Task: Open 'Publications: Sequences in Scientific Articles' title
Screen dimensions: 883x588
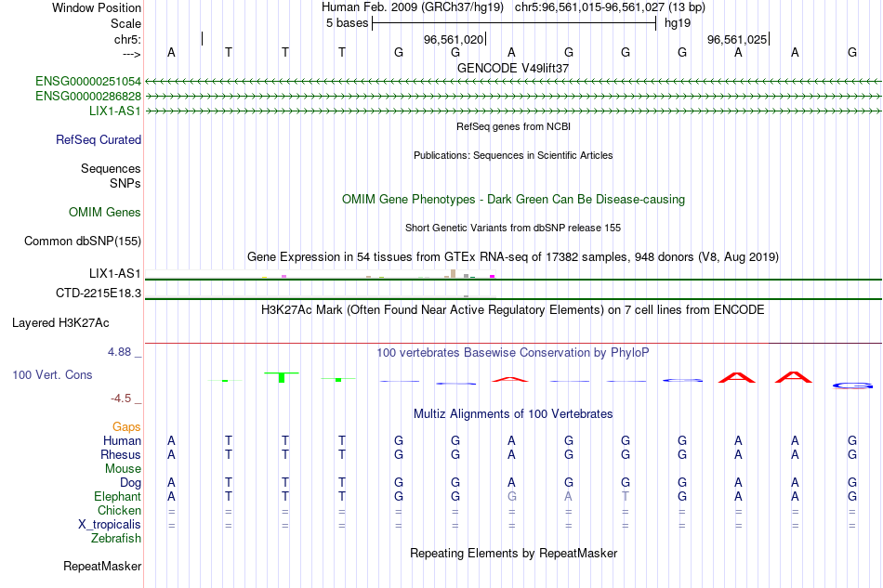Action: click(x=513, y=155)
